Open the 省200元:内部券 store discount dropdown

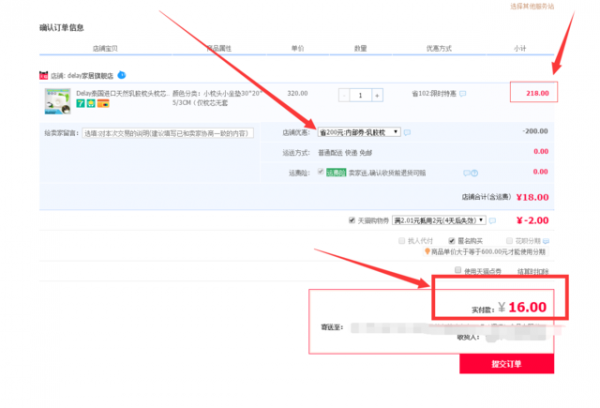(x=359, y=132)
